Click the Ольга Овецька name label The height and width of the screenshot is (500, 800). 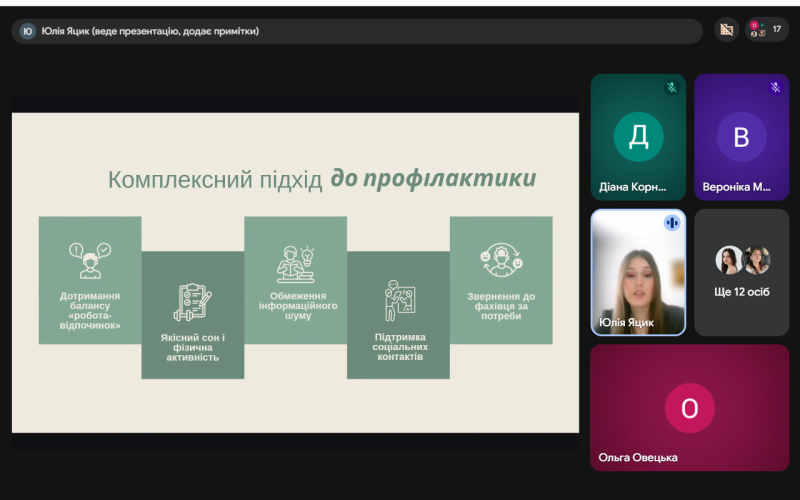[x=638, y=457]
